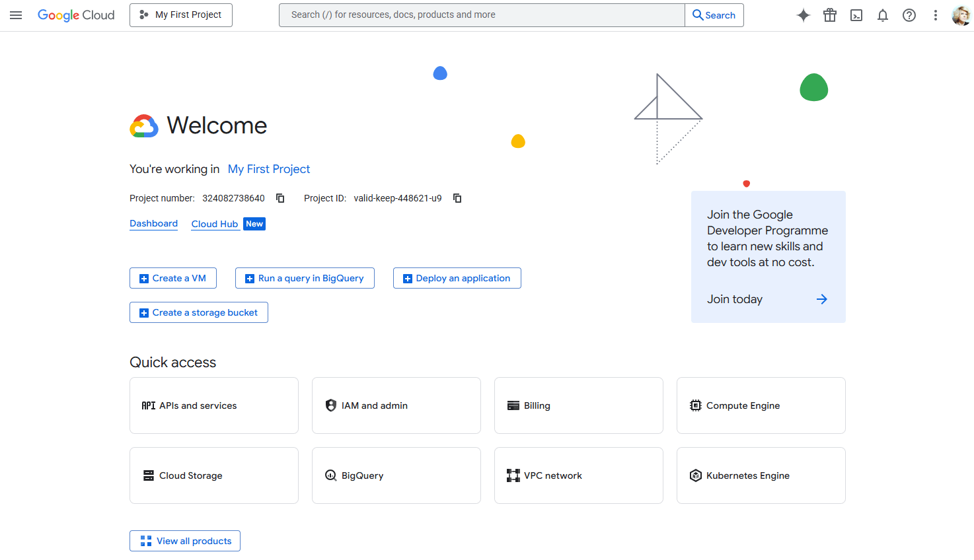
Task: Open the Cloud Hub tab
Action: click(x=215, y=223)
